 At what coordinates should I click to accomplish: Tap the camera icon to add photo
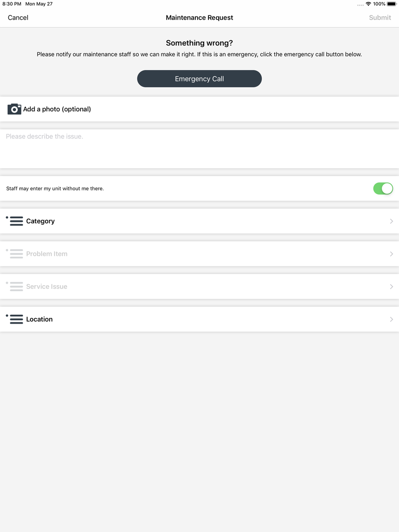pyautogui.click(x=14, y=109)
